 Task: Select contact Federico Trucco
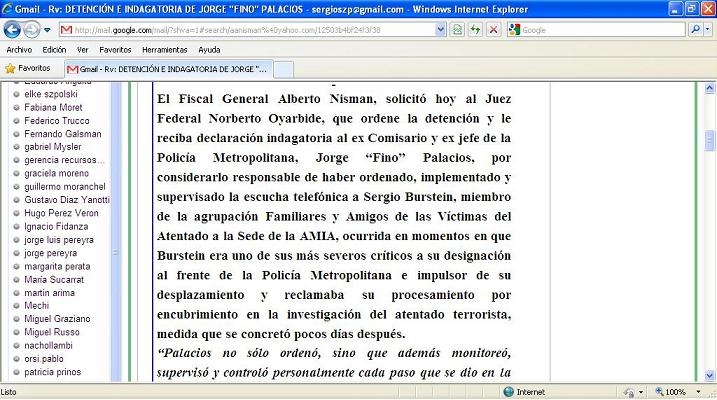(57, 121)
